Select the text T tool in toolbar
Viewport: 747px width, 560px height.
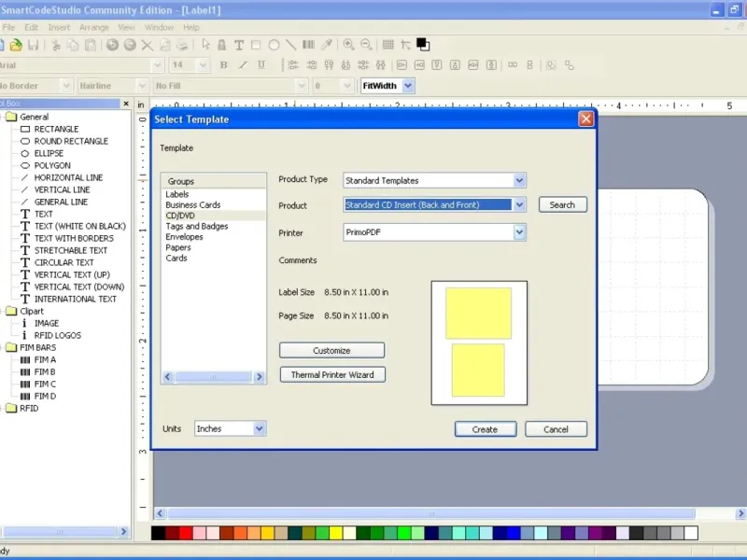tap(239, 45)
